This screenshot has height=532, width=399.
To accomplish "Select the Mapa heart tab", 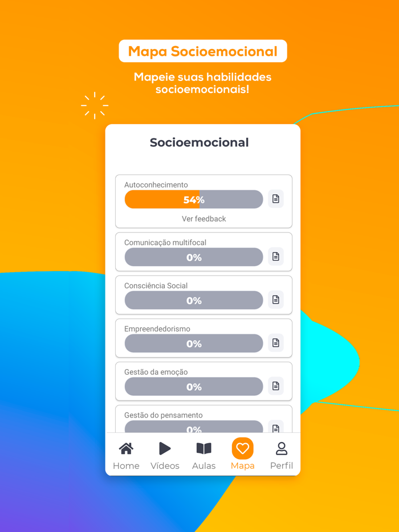I will [242, 456].
